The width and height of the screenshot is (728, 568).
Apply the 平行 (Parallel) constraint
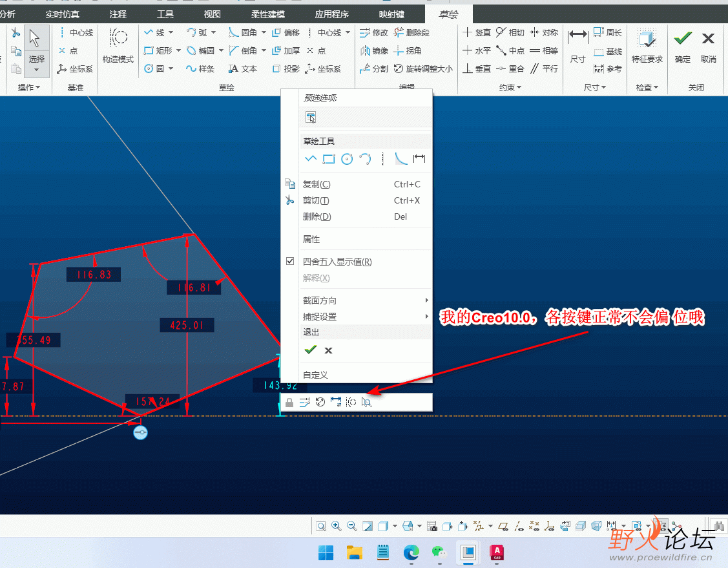tap(544, 68)
